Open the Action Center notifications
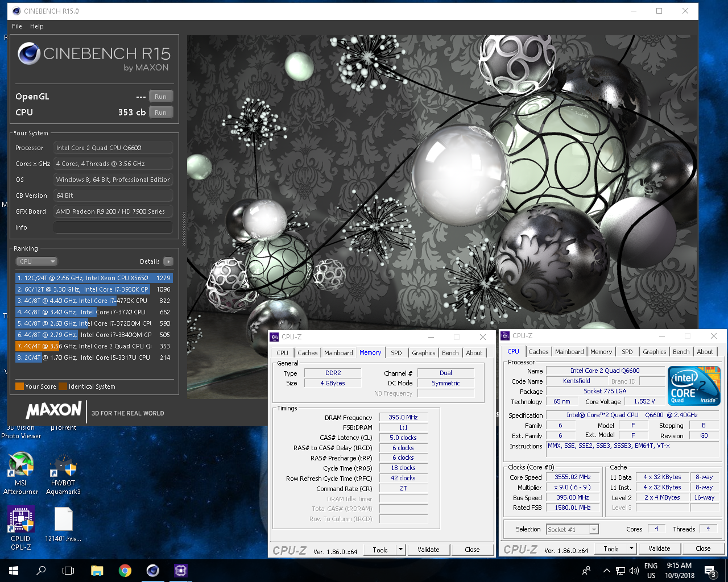Viewport: 728px width, 582px height. (710, 571)
